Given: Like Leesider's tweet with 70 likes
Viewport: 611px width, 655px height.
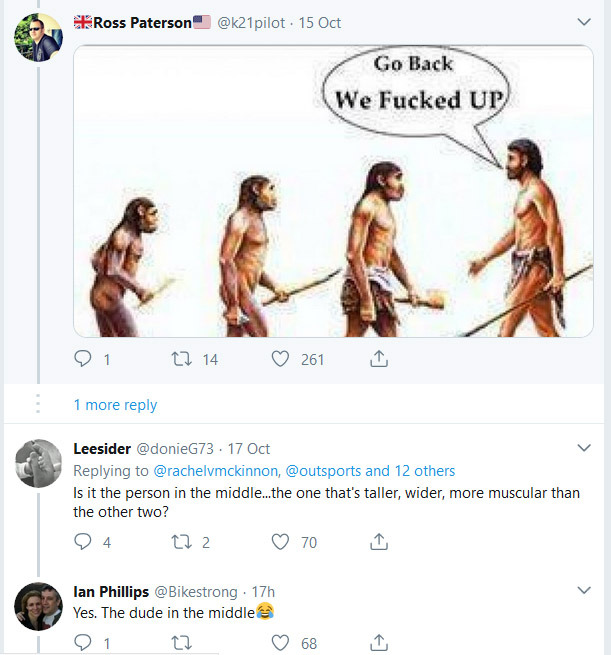Looking at the screenshot, I should pos(281,542).
